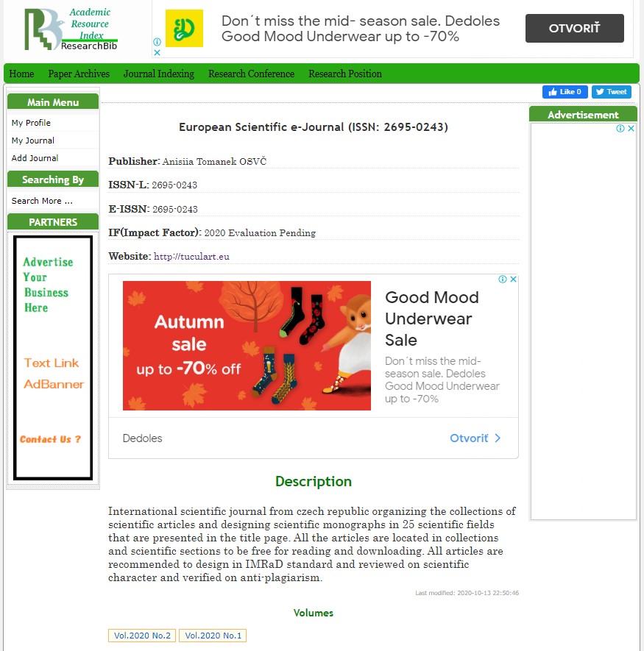Open the Research Position menu item

click(x=345, y=74)
